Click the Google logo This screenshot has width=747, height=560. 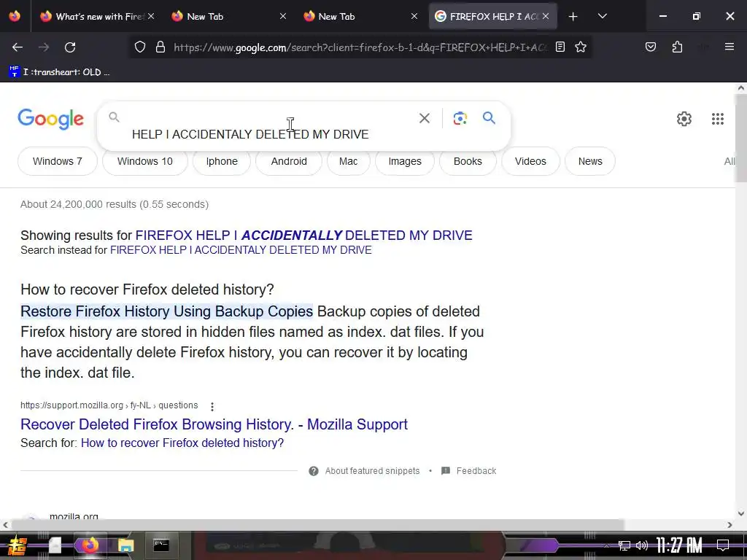coord(50,119)
